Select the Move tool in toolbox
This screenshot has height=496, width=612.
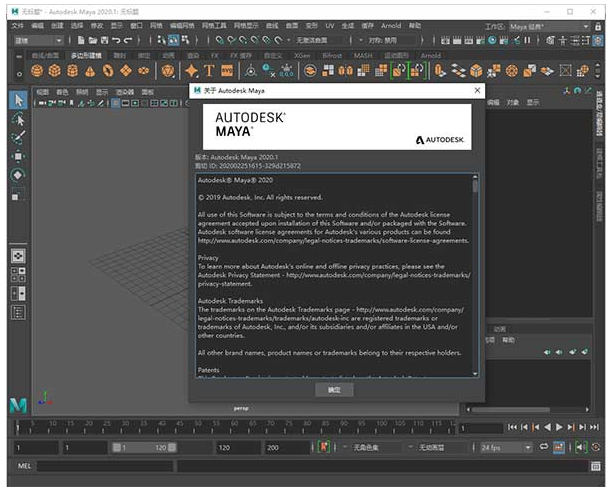pyautogui.click(x=18, y=156)
